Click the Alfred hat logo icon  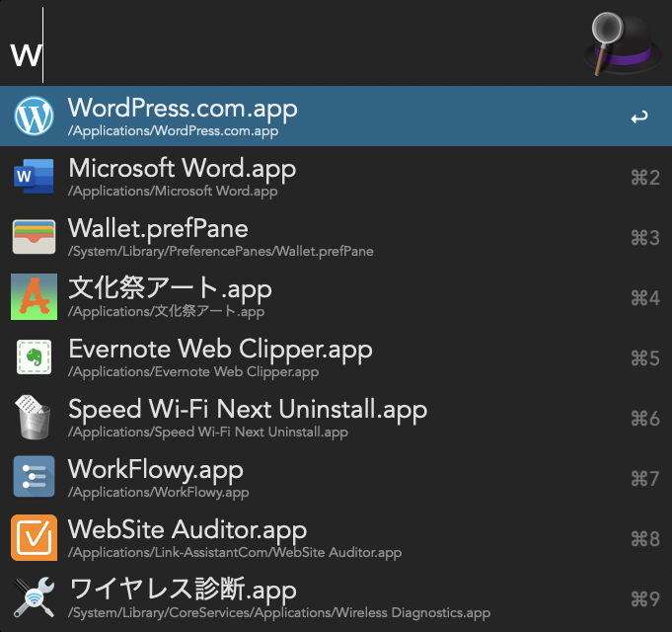[623, 43]
